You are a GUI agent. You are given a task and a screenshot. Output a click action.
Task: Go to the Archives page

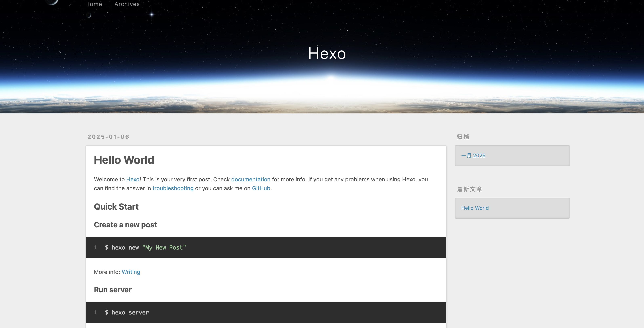click(127, 4)
